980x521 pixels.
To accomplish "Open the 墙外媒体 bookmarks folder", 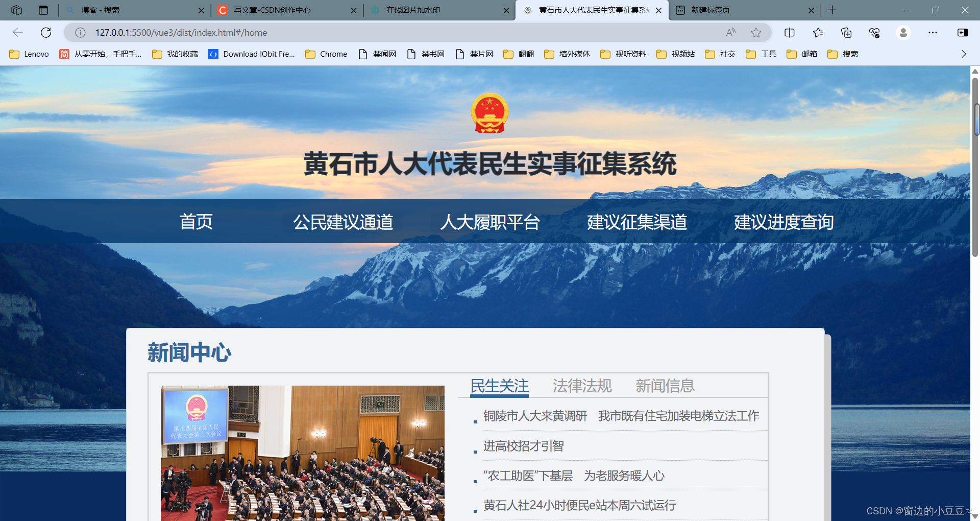I will 567,54.
